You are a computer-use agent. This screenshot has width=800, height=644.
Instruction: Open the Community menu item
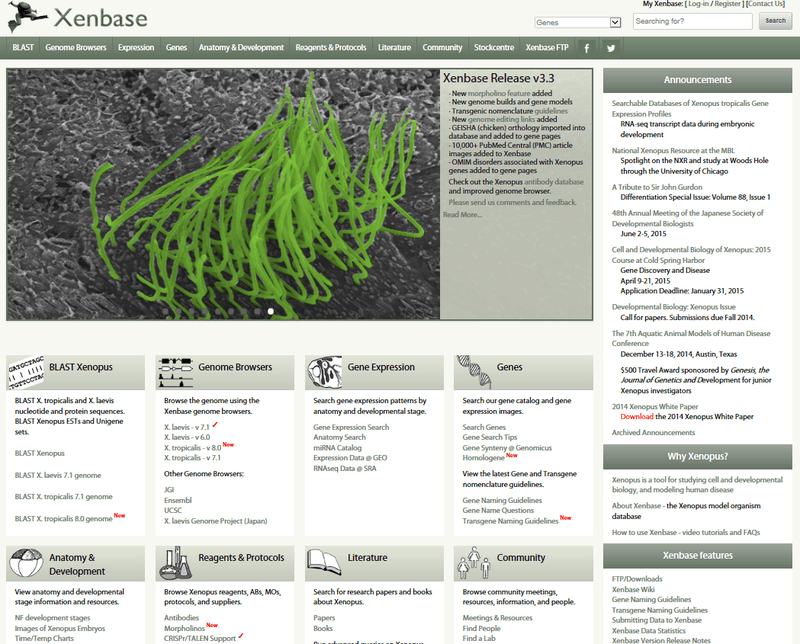click(442, 46)
